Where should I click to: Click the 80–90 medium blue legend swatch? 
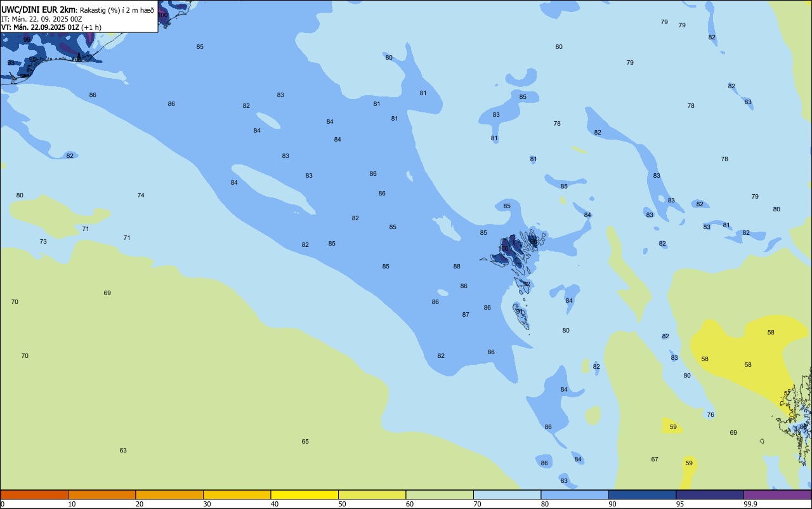coord(575,494)
